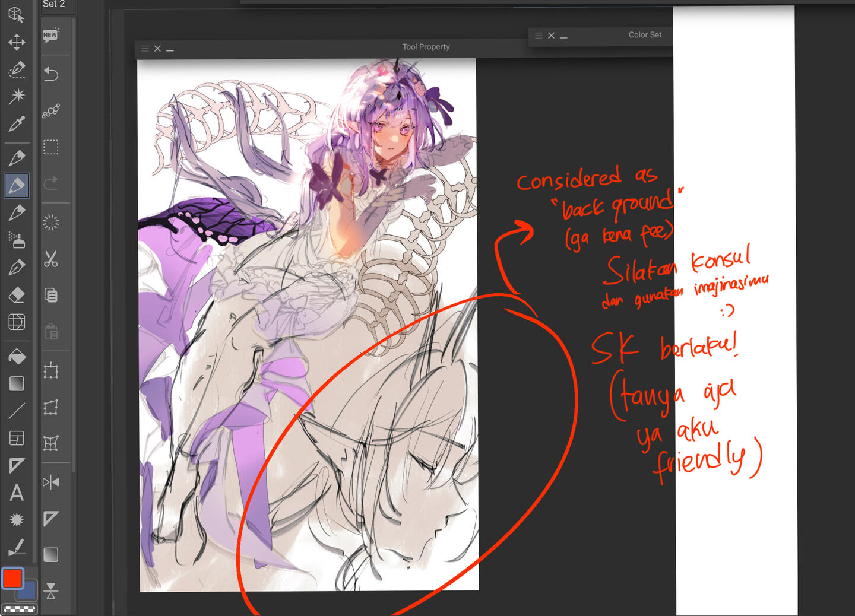Apply the Flip horizontal command
Image resolution: width=855 pixels, height=616 pixels.
[x=51, y=482]
